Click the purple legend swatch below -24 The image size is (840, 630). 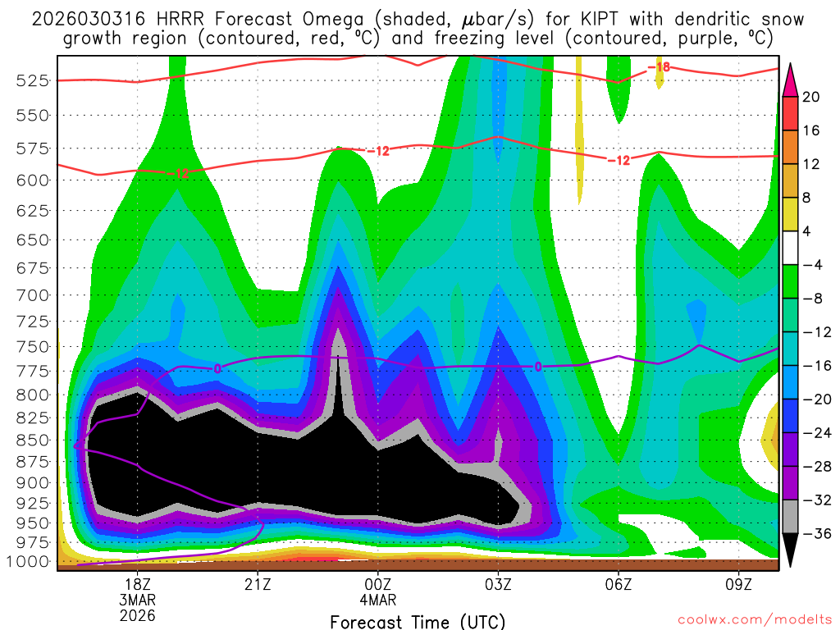pos(790,450)
